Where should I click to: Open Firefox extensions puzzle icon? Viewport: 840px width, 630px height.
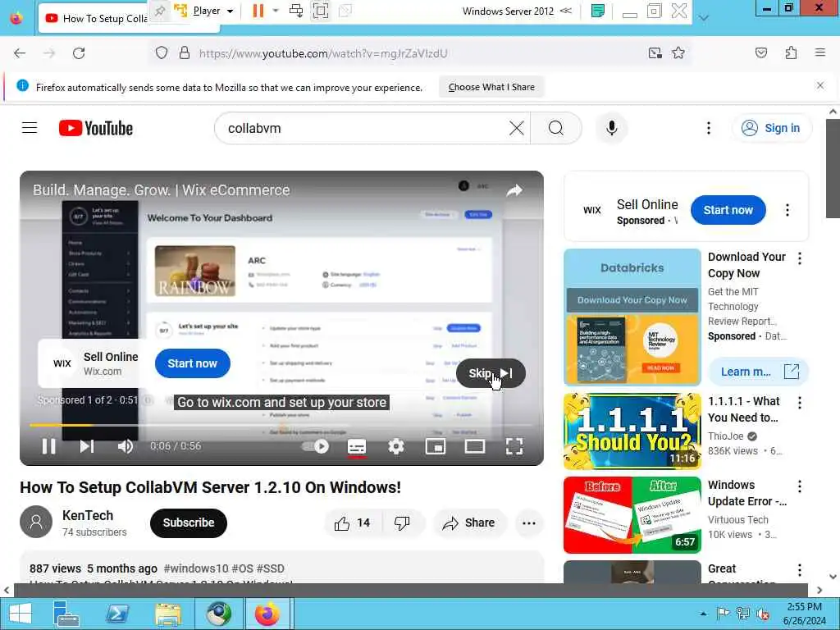791,52
